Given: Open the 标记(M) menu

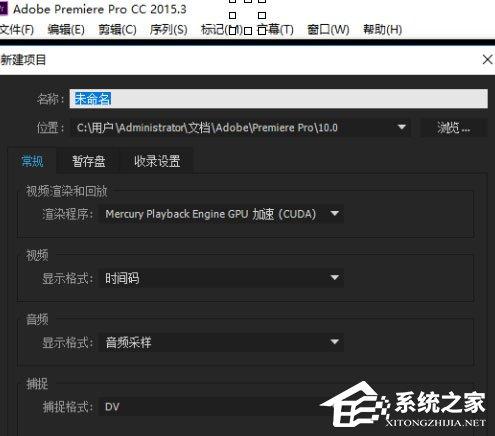Looking at the screenshot, I should (x=221, y=30).
